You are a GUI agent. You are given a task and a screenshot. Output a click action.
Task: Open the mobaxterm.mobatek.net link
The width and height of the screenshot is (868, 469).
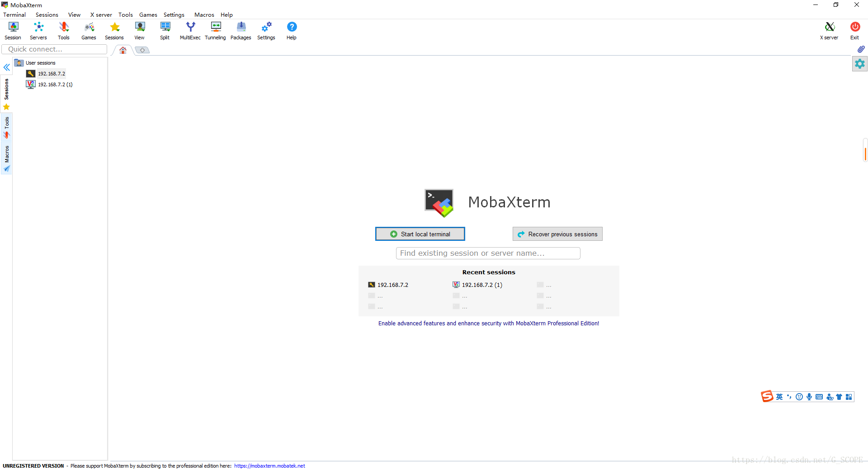[269, 466]
